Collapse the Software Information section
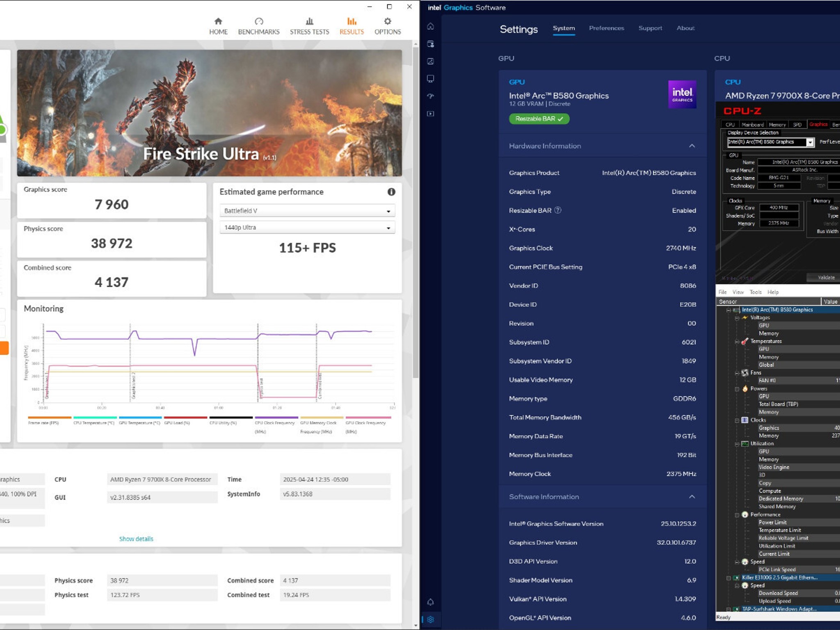The image size is (840, 630). [692, 496]
